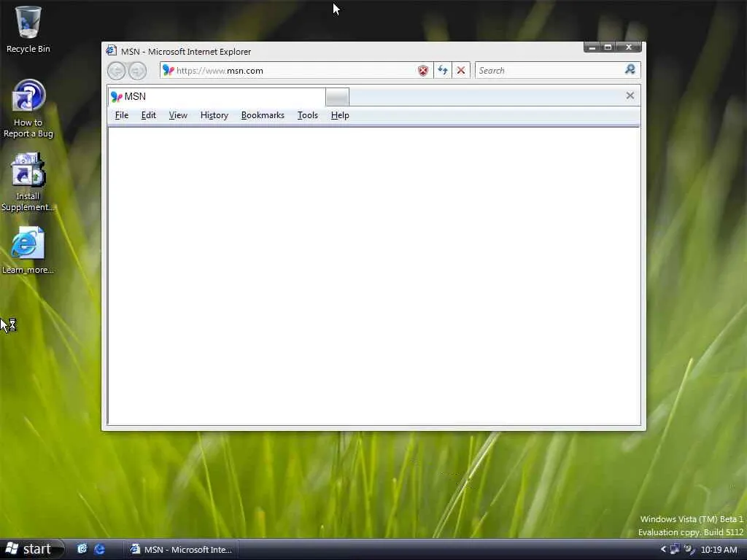Open the start menu
Viewport: 747px width, 560px height.
click(x=31, y=549)
